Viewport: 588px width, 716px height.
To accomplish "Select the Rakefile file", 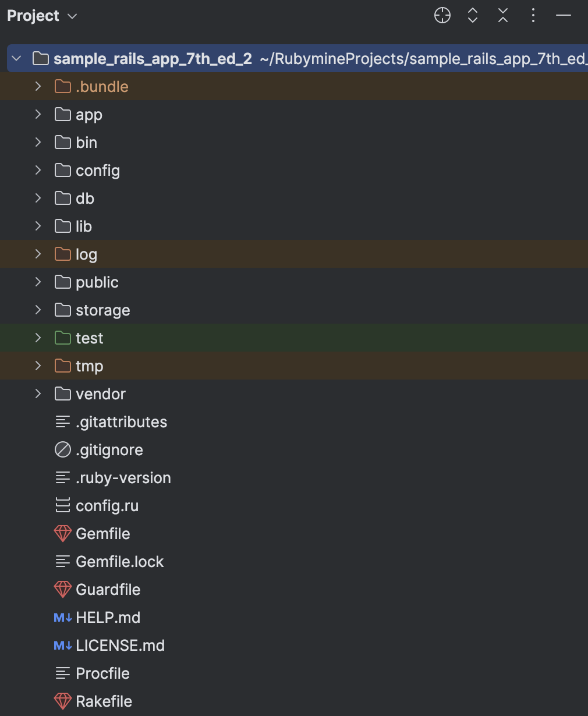I will click(104, 701).
